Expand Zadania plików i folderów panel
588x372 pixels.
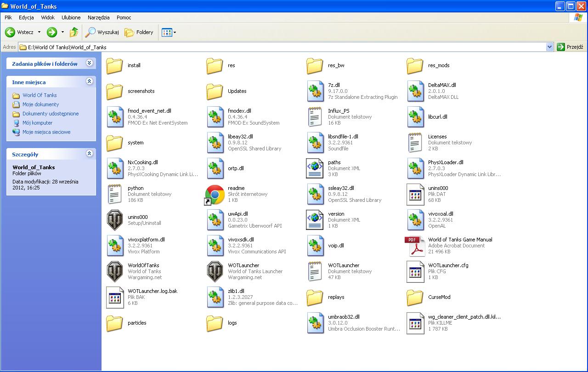click(x=90, y=63)
